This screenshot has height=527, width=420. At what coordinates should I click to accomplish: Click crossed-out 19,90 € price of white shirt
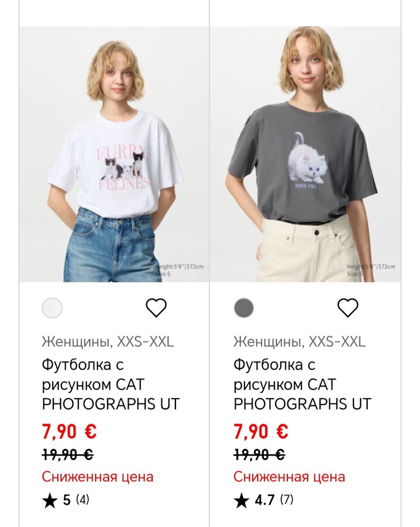67,455
